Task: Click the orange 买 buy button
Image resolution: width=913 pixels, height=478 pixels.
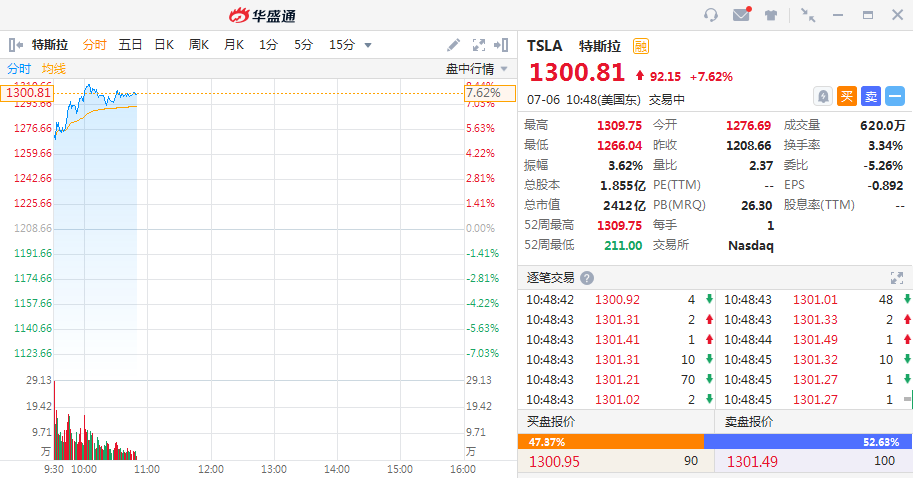Action: [x=847, y=96]
